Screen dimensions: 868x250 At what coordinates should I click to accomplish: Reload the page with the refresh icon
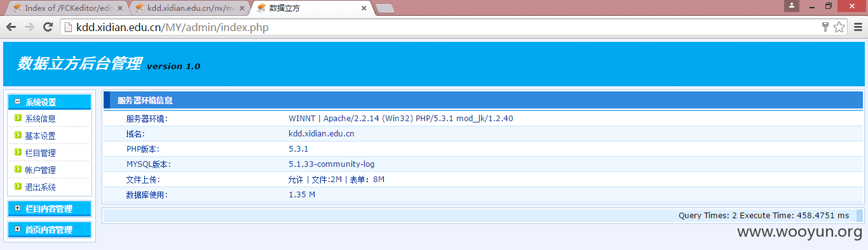click(48, 27)
